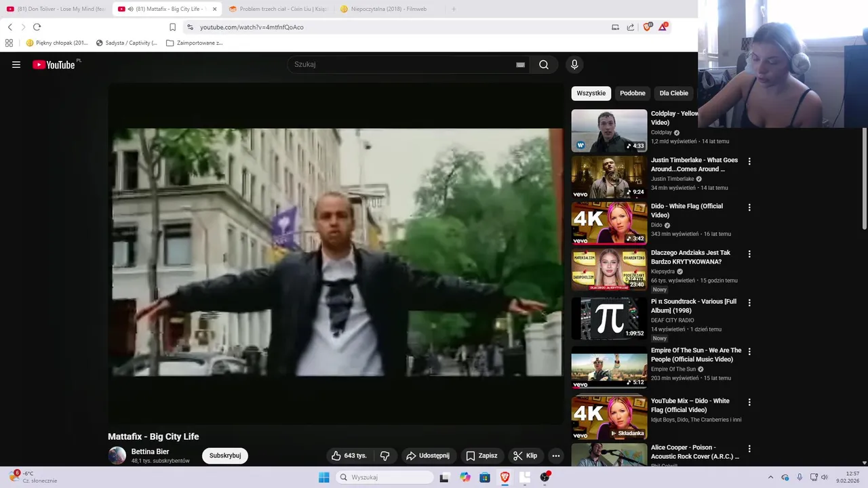Save video with the Zapisz button
Screen dimensions: 868x488
[x=481, y=455]
